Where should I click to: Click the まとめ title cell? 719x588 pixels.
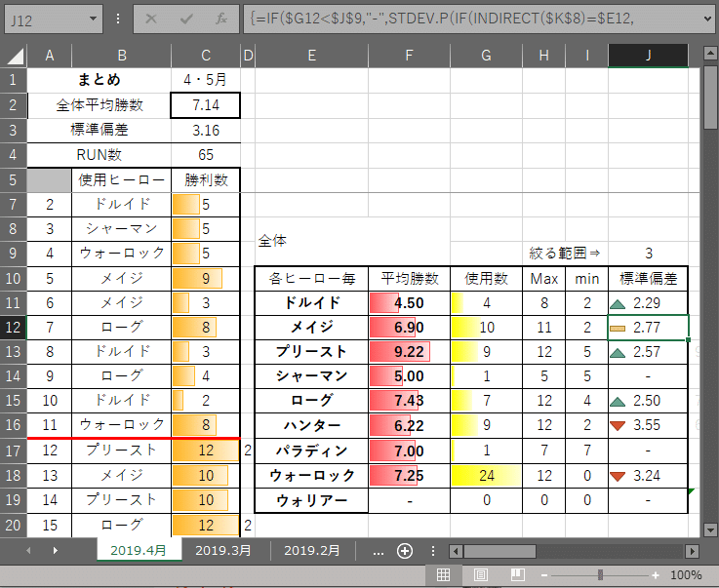[100, 80]
